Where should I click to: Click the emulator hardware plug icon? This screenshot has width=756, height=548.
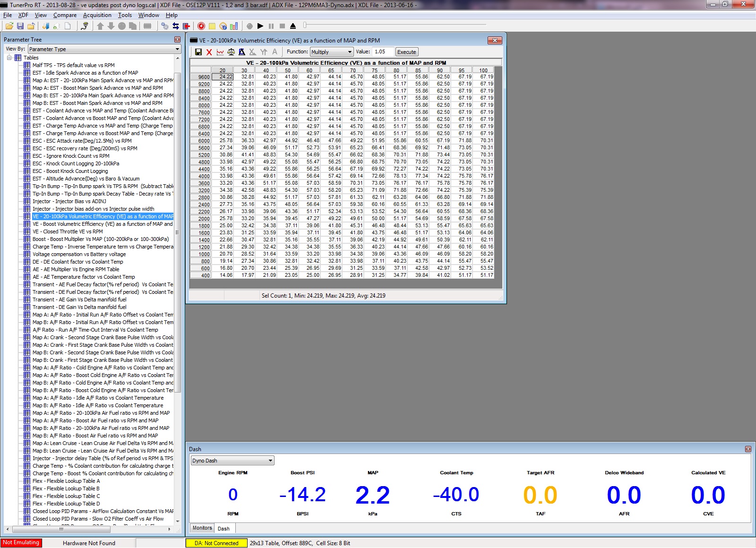click(x=85, y=26)
